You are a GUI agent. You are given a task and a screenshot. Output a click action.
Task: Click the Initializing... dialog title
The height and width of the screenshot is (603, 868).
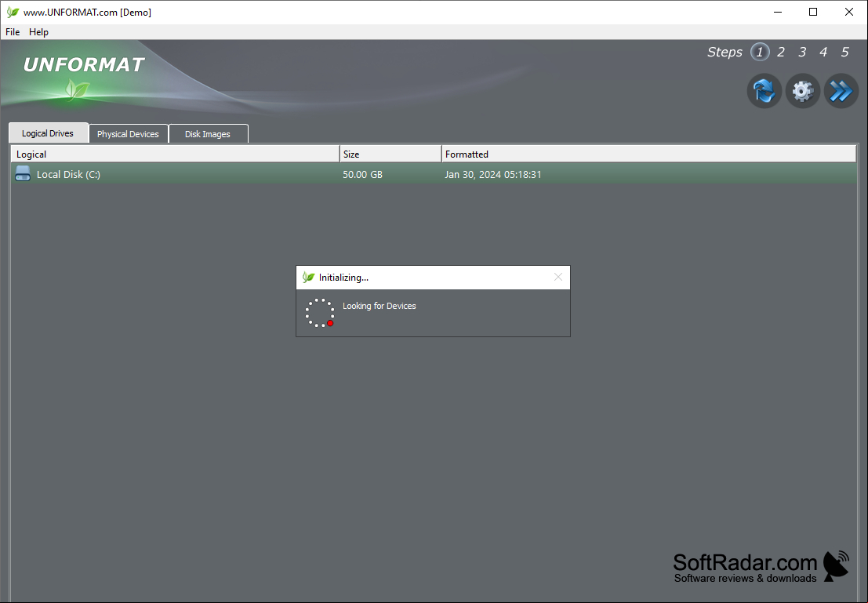(x=343, y=278)
